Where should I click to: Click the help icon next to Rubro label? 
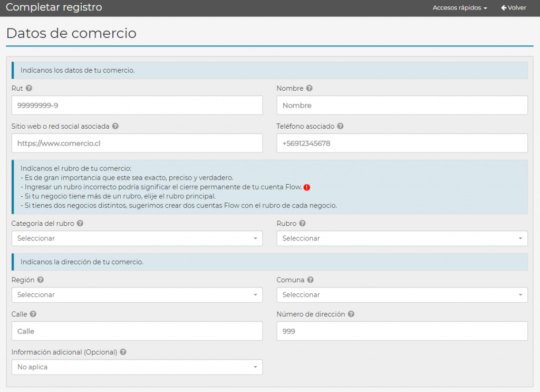302,223
